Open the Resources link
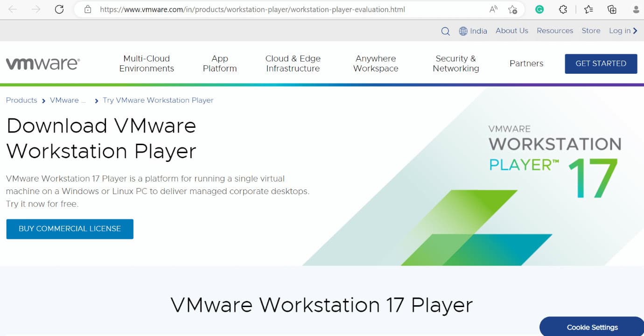This screenshot has height=336, width=644. [x=555, y=31]
